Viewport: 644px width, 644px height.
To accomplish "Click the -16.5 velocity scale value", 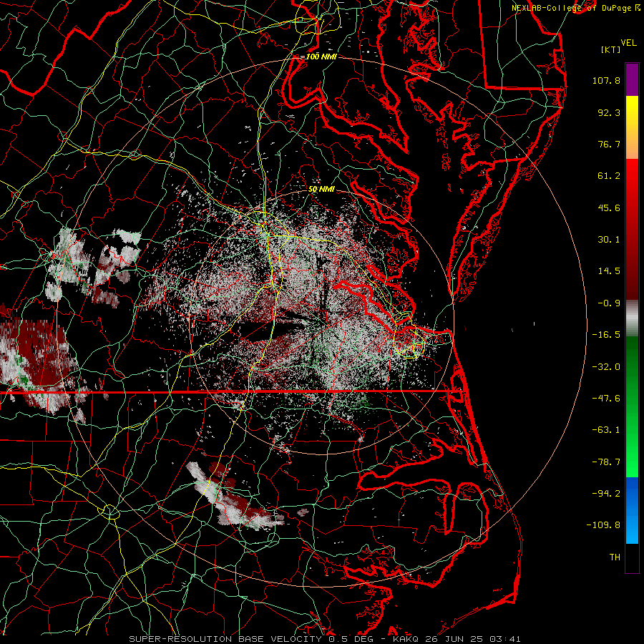I will coord(606,335).
